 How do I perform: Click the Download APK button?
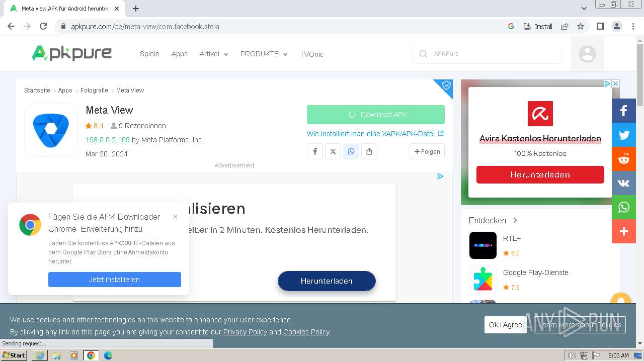click(x=376, y=115)
